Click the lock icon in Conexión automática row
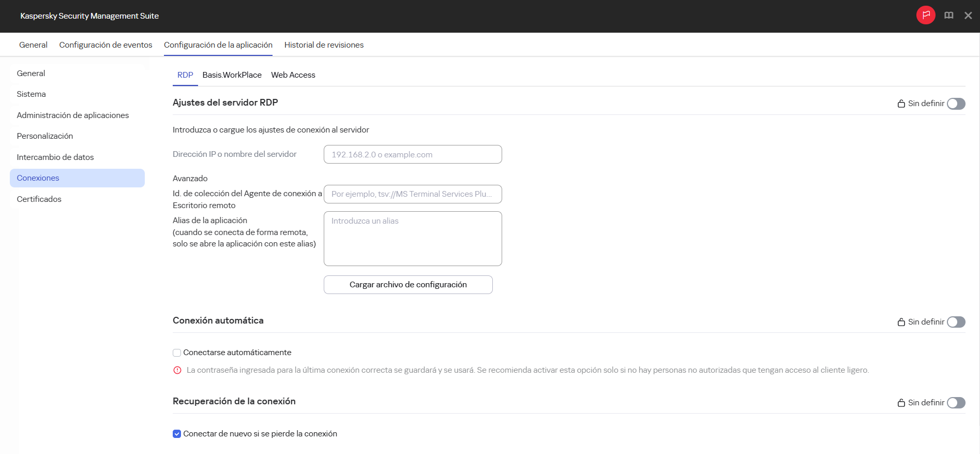The width and height of the screenshot is (980, 454). [x=901, y=322]
